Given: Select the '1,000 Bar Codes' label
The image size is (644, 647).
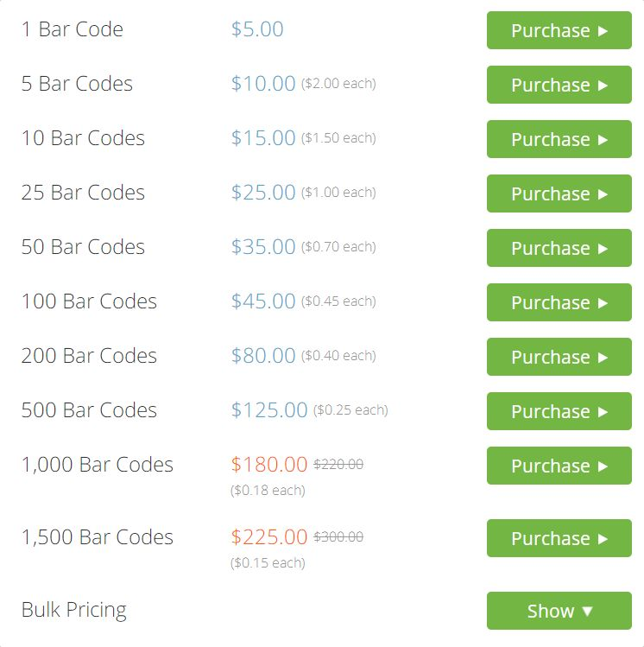Looking at the screenshot, I should coord(97,465).
